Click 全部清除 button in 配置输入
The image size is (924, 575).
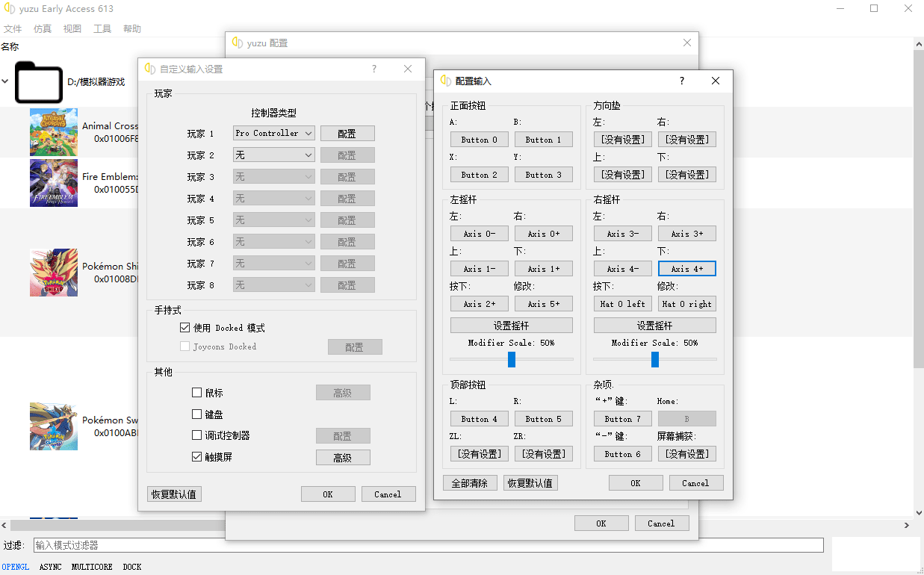470,483
